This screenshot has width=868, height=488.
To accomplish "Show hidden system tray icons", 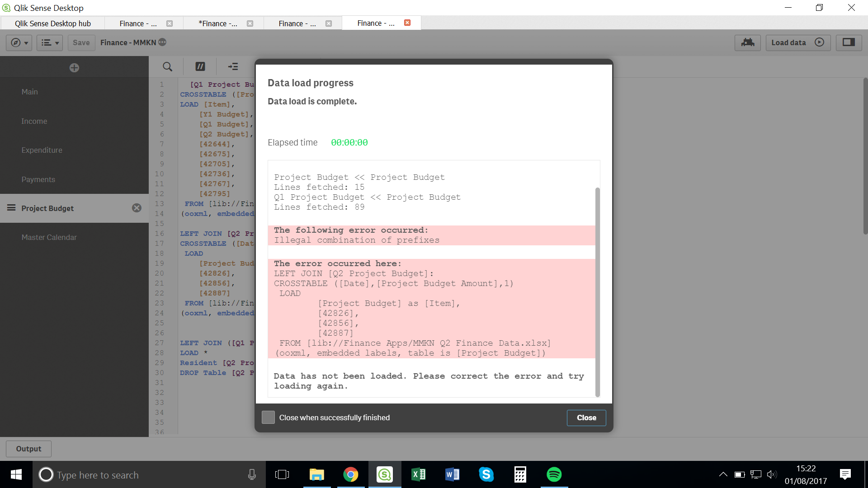I will coord(723,474).
